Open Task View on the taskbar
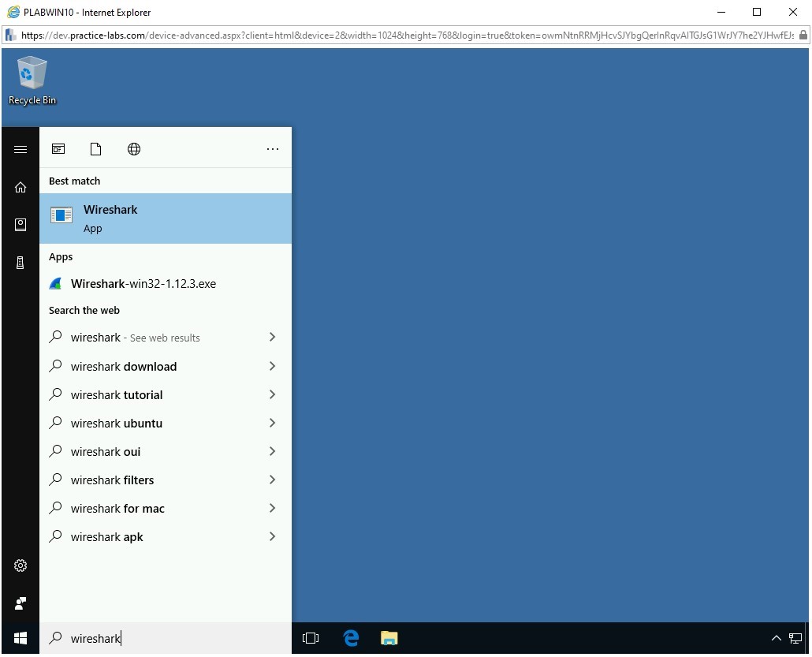Viewport: 812px width, 657px height. coord(311,638)
